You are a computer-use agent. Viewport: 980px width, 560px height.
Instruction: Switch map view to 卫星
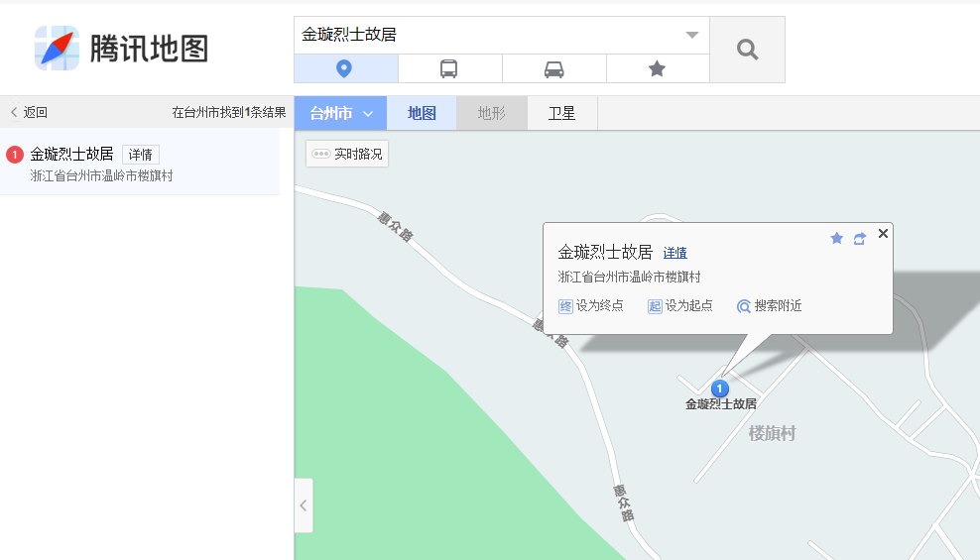[x=562, y=113]
